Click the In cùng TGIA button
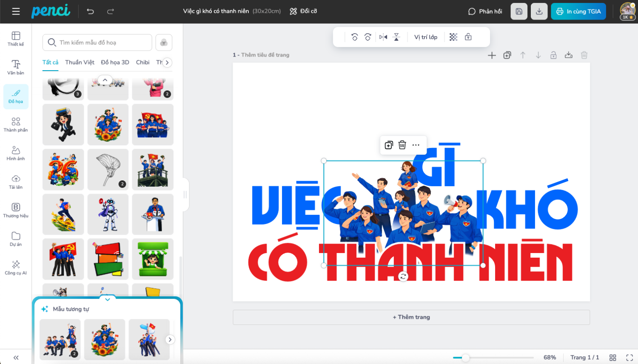 coord(578,11)
